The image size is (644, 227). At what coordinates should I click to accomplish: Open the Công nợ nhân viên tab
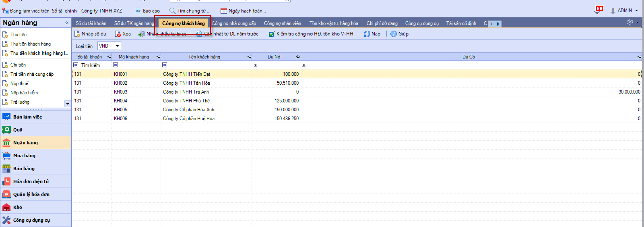pos(283,23)
